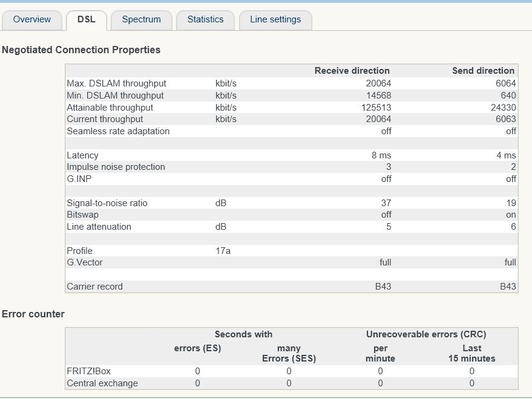Go to the Statistics tab
Image resolution: width=532 pixels, height=399 pixels.
click(x=205, y=19)
